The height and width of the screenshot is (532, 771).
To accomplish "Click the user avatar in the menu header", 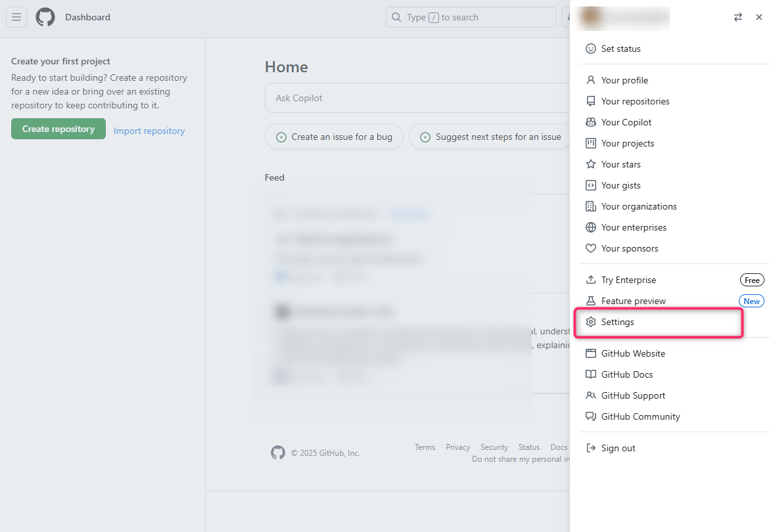I will [590, 17].
